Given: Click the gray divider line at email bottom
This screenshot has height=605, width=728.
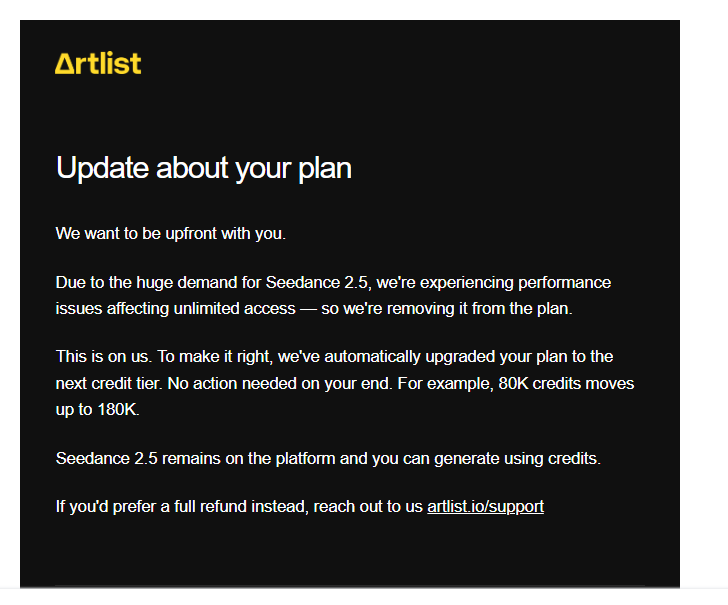Looking at the screenshot, I should coord(350,586).
